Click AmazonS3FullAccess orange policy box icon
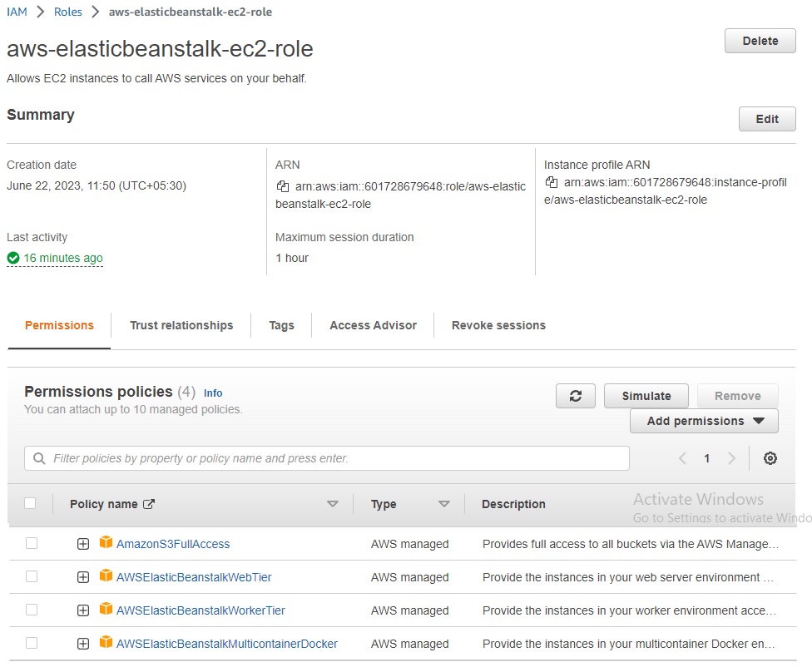 coord(106,542)
